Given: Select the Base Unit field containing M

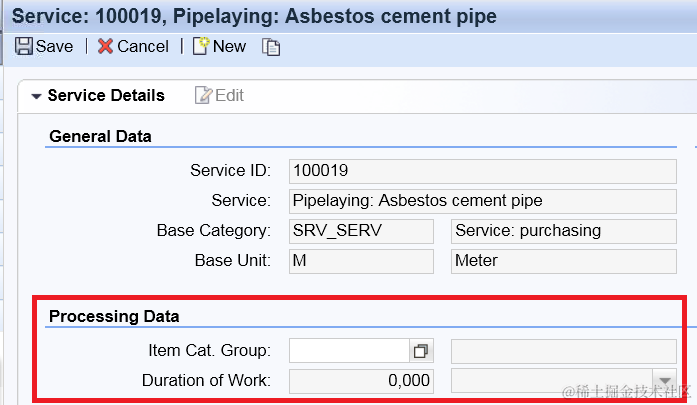Looking at the screenshot, I should [361, 261].
